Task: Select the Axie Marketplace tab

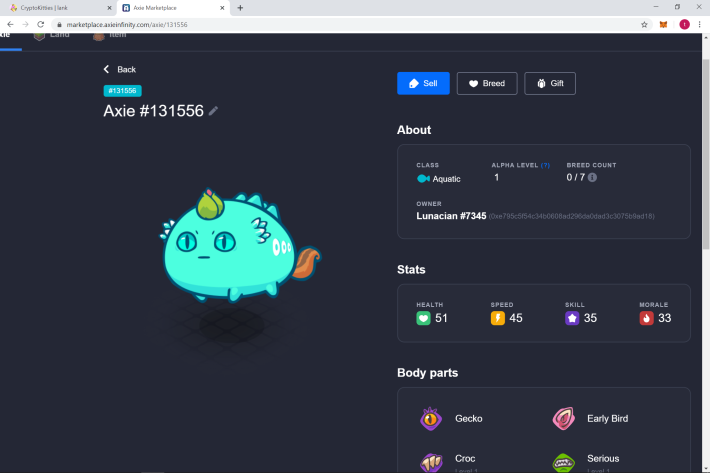Action: pyautogui.click(x=172, y=8)
